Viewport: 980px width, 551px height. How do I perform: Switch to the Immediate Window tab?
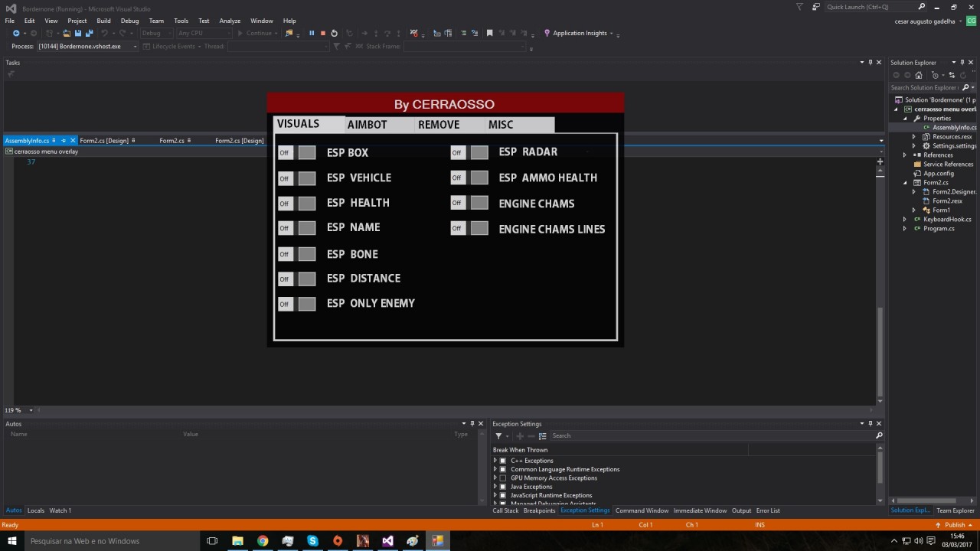[x=700, y=510]
